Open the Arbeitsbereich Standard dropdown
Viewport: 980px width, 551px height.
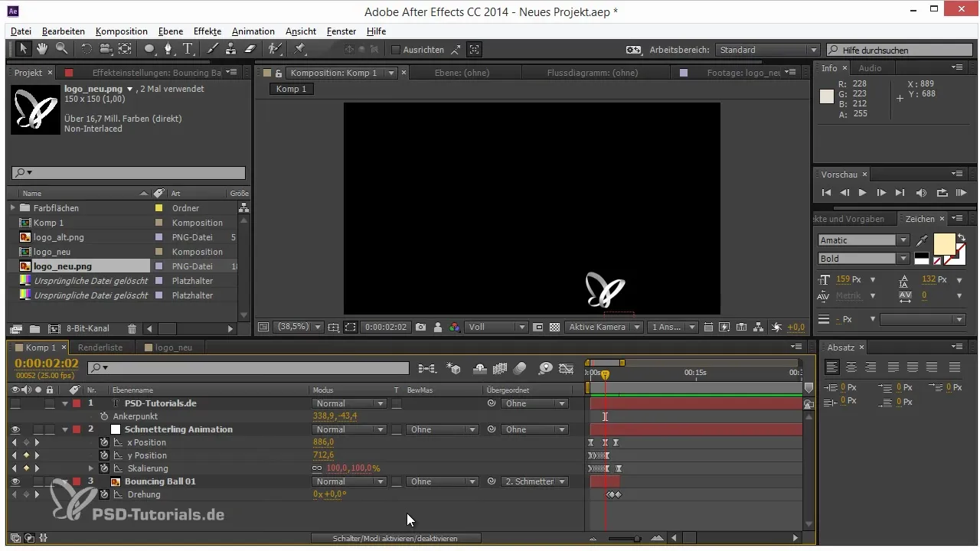(768, 50)
